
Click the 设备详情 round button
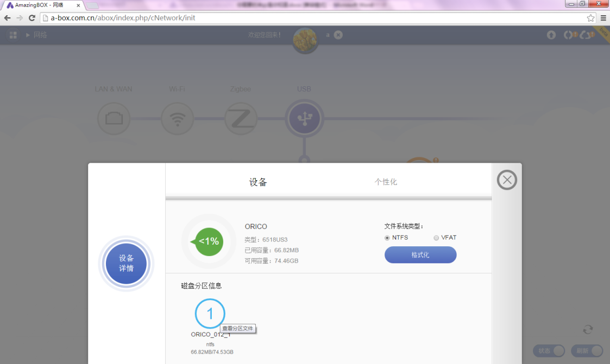click(126, 264)
